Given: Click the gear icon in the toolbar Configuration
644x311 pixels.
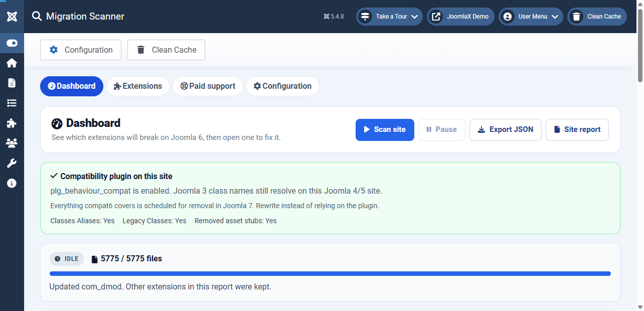Looking at the screenshot, I should (54, 50).
